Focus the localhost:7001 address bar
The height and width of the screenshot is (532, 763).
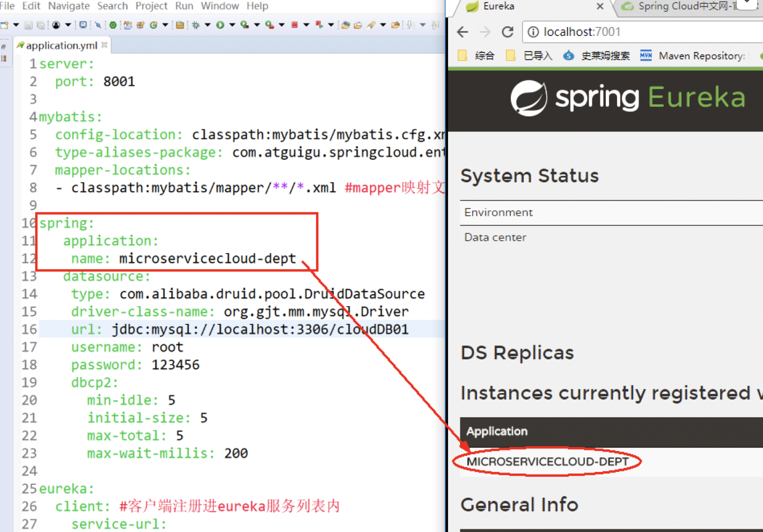(644, 32)
